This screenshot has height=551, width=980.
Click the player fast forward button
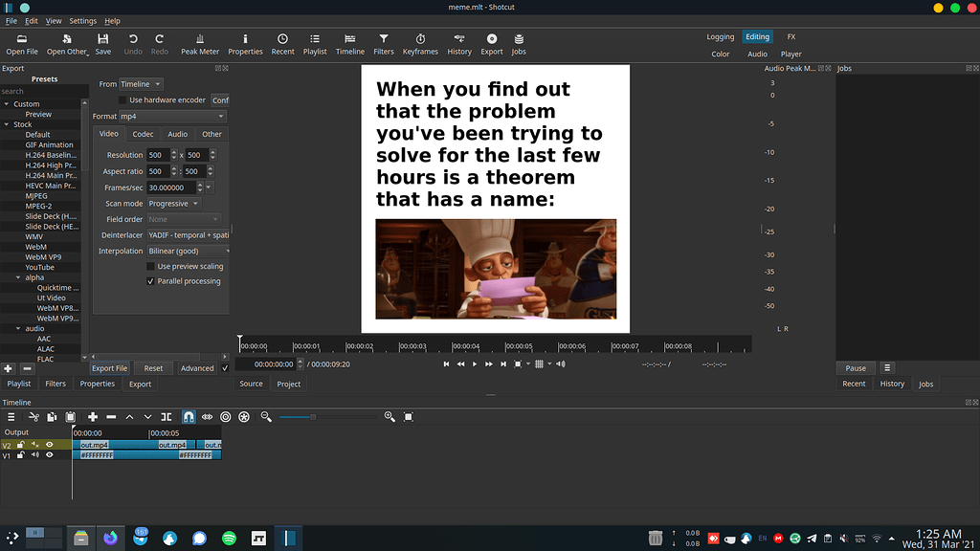(x=489, y=364)
